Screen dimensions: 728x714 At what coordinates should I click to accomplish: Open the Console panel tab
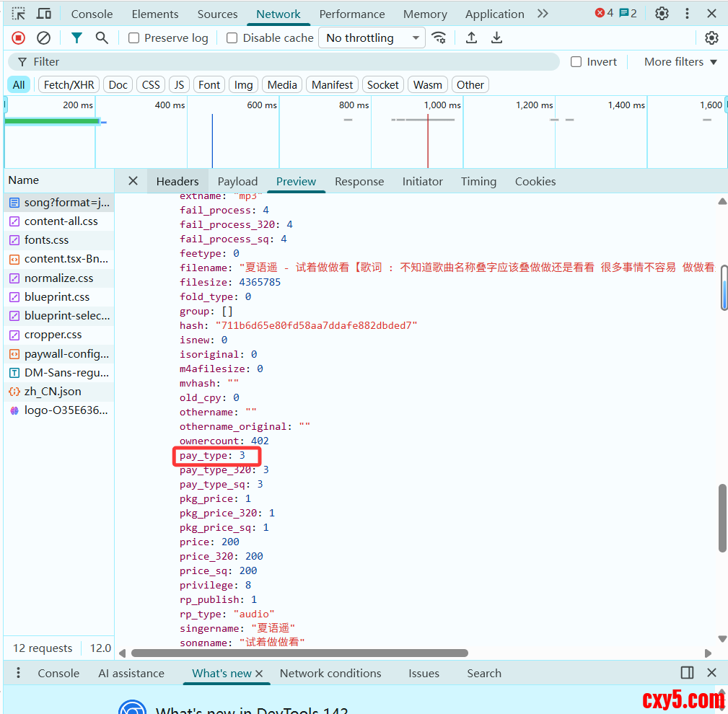(x=92, y=14)
